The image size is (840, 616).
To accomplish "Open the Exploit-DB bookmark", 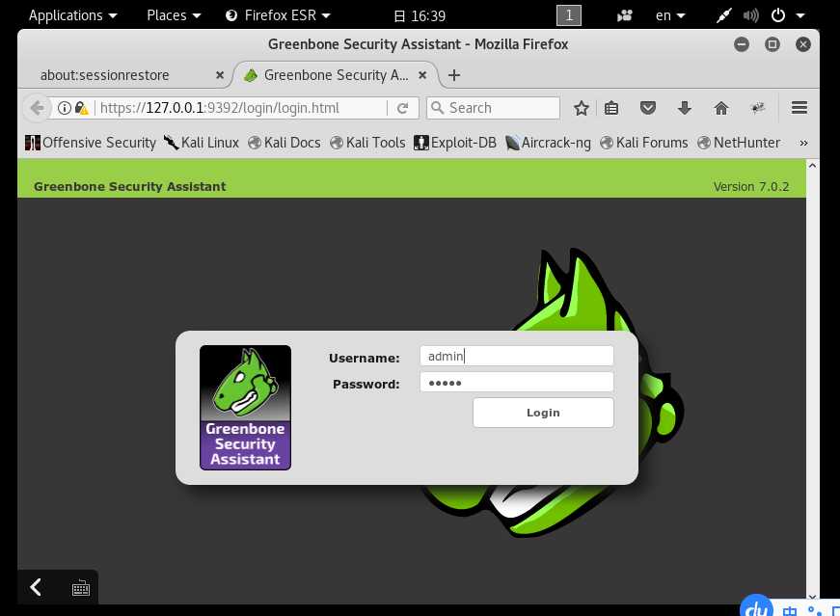I will click(x=455, y=143).
